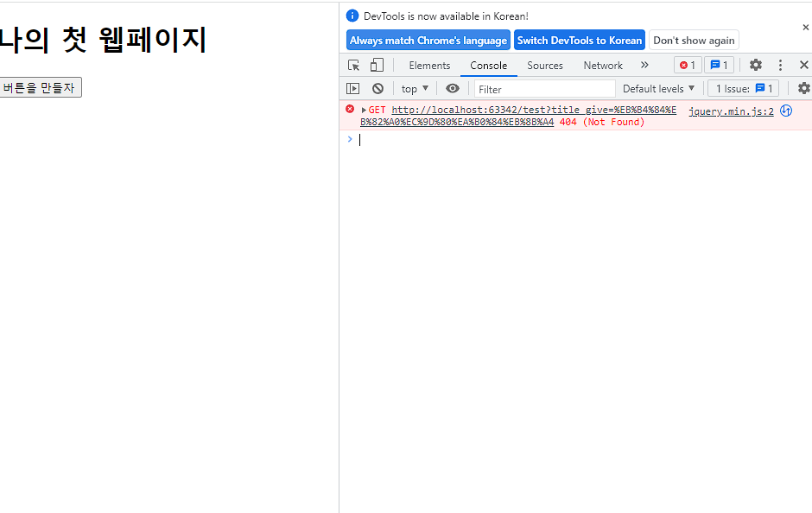Click Always match Chrome's language button

tap(428, 40)
